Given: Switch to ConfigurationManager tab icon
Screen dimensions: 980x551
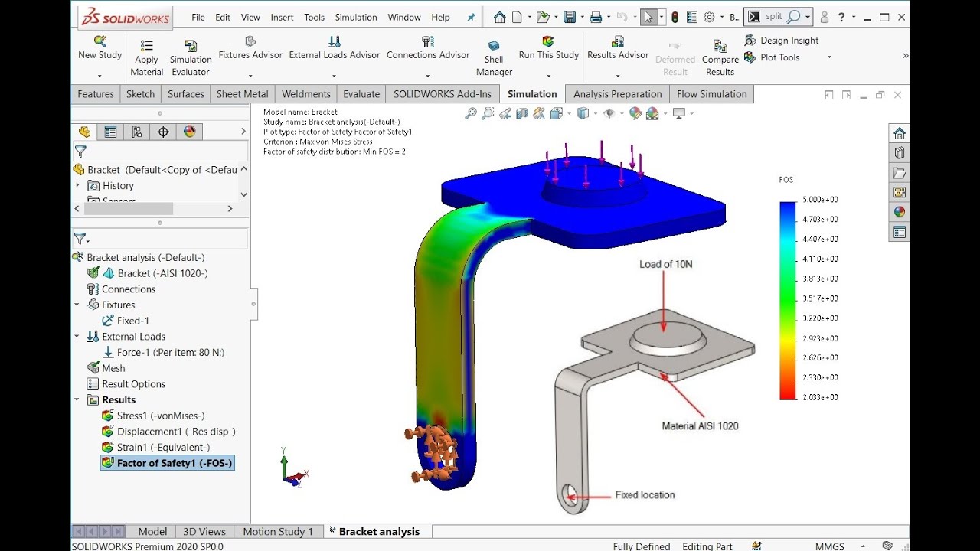Looking at the screenshot, I should click(137, 132).
